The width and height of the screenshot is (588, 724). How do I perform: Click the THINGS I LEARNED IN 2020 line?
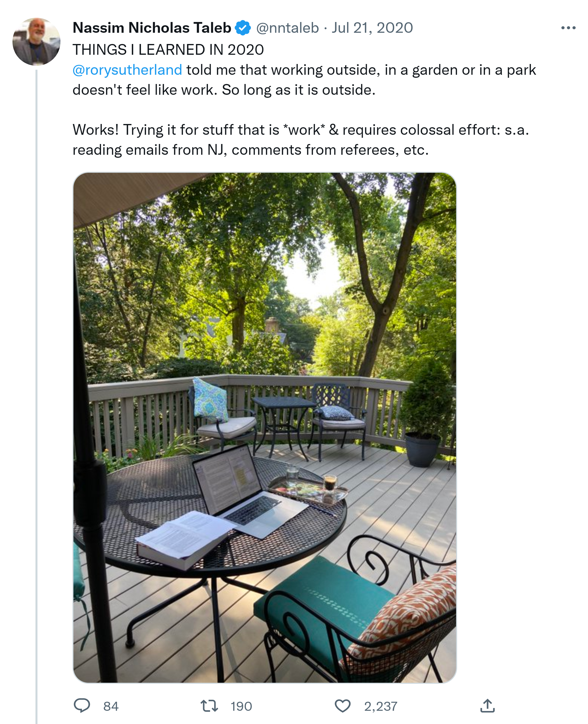coord(168,50)
